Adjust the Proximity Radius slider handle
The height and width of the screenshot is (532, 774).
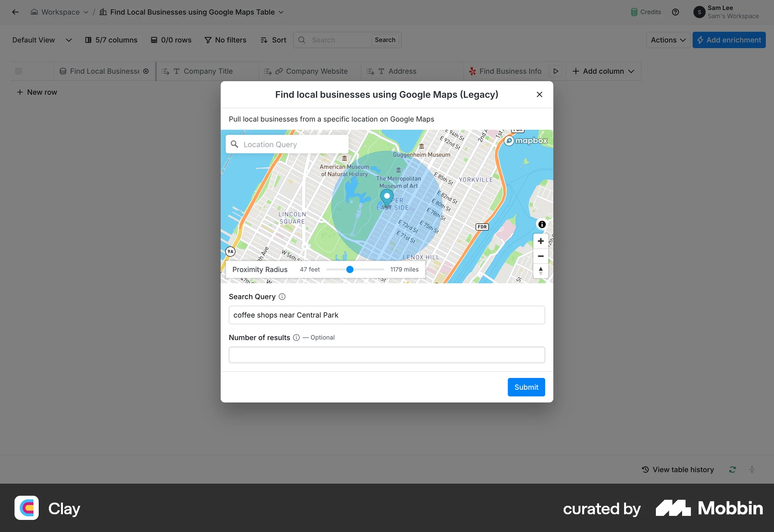coord(350,269)
